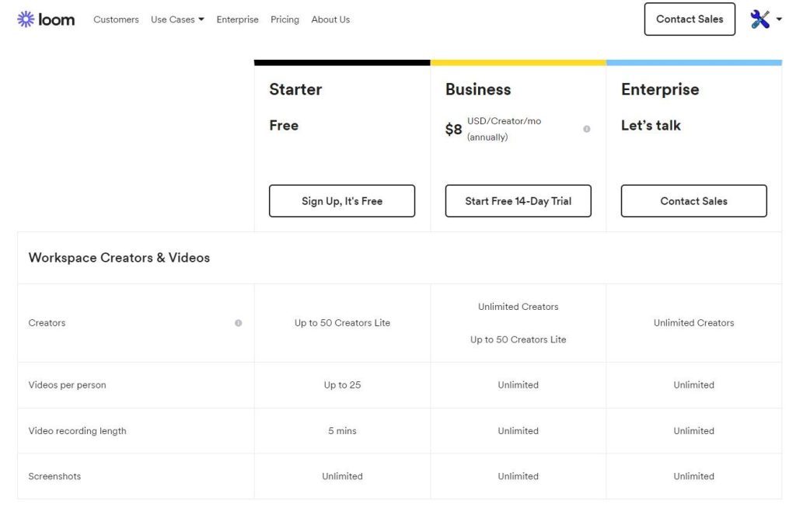
Task: Click the Video recording length label
Action: [77, 430]
